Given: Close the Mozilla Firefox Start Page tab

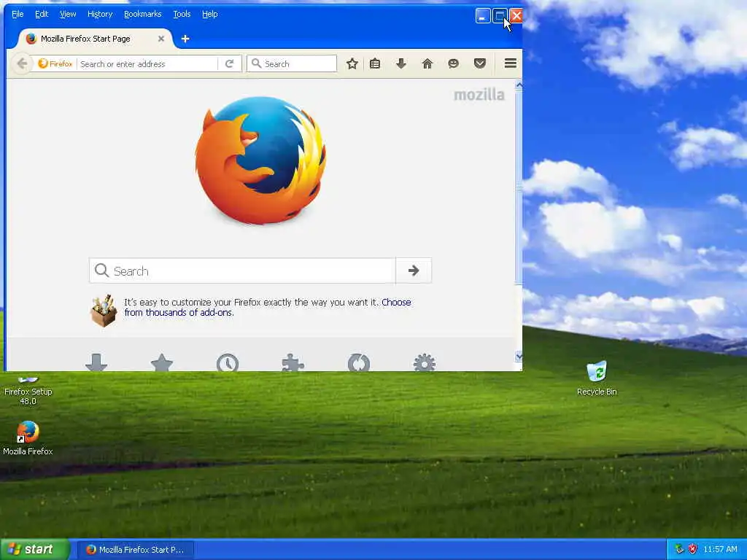Looking at the screenshot, I should [x=161, y=39].
